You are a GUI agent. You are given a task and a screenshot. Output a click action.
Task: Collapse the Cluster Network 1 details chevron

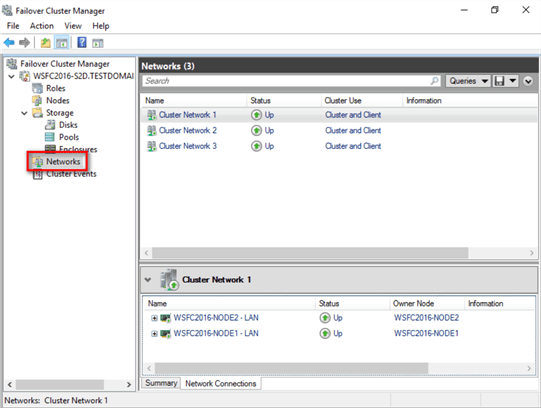148,280
